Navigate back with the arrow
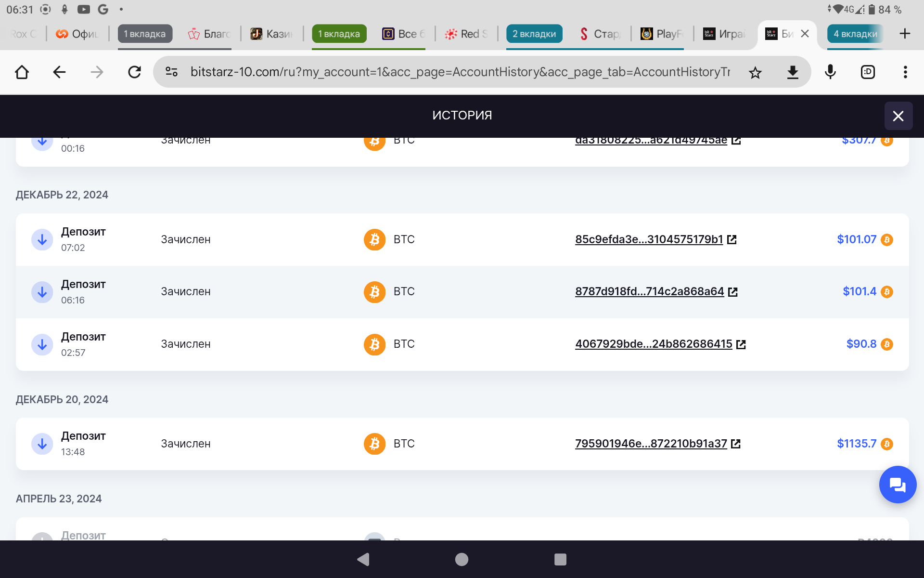This screenshot has width=924, height=578. [59, 72]
